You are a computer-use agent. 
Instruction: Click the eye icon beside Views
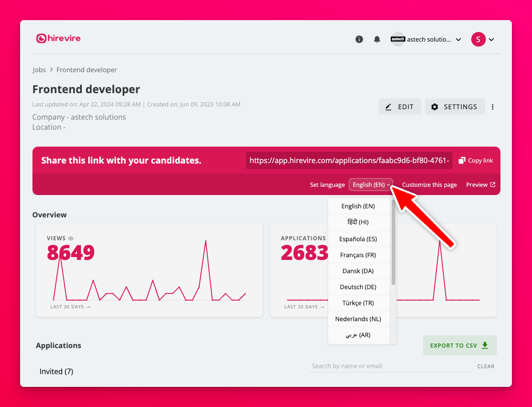click(x=71, y=238)
